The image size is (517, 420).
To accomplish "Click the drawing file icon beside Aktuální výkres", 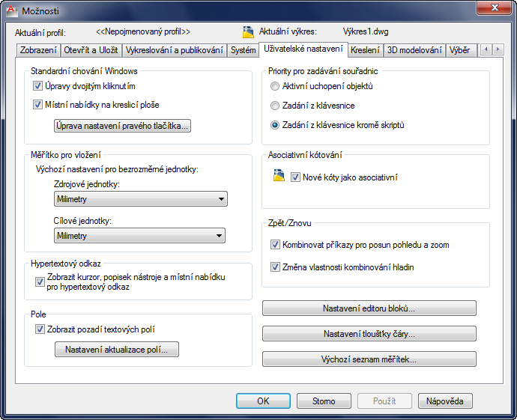I will coord(248,32).
